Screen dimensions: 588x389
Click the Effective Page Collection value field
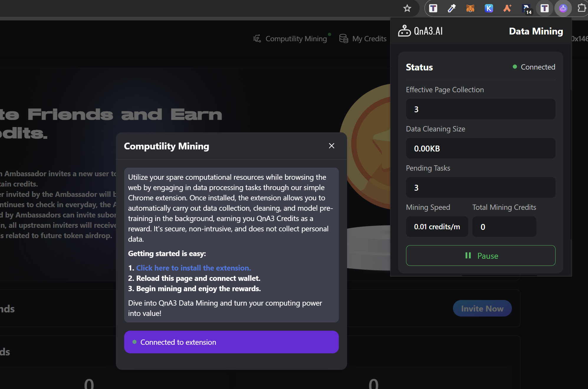pyautogui.click(x=480, y=109)
